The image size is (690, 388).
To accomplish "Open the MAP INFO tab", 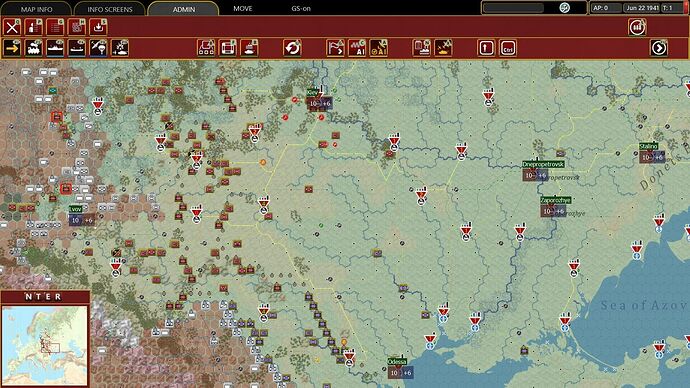I will 37,9.
